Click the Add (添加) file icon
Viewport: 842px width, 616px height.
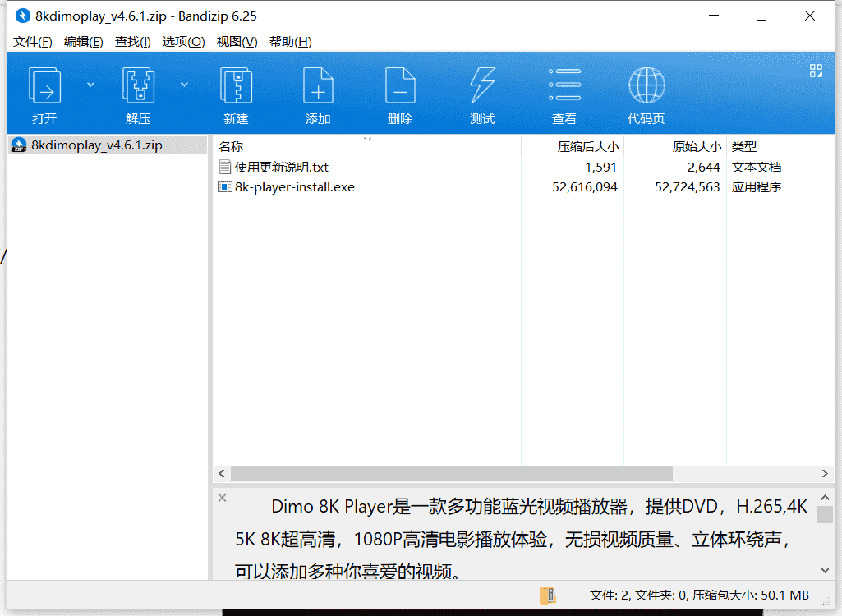point(318,85)
